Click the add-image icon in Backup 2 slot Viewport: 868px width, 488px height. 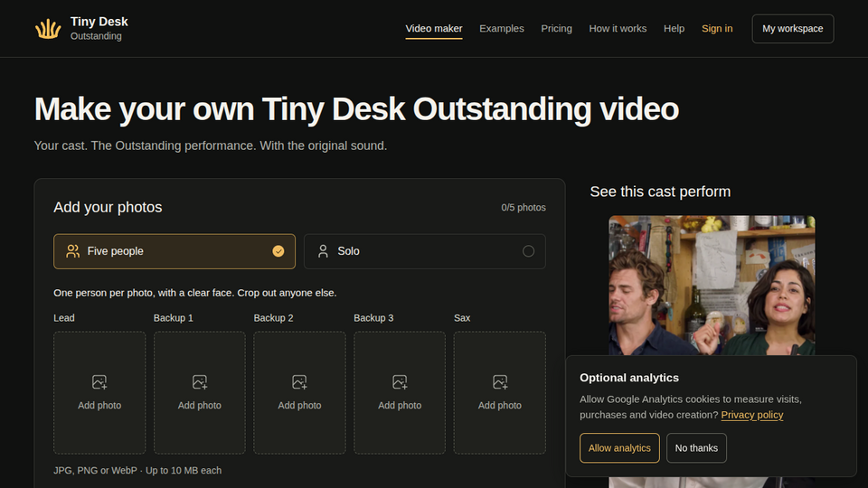[x=299, y=381]
